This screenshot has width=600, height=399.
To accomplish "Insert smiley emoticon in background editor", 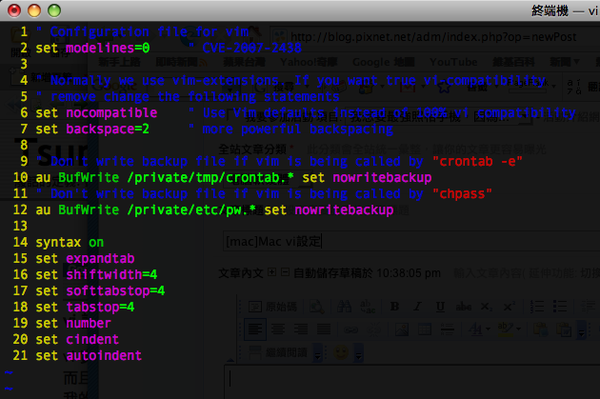I will pyautogui.click(x=341, y=352).
